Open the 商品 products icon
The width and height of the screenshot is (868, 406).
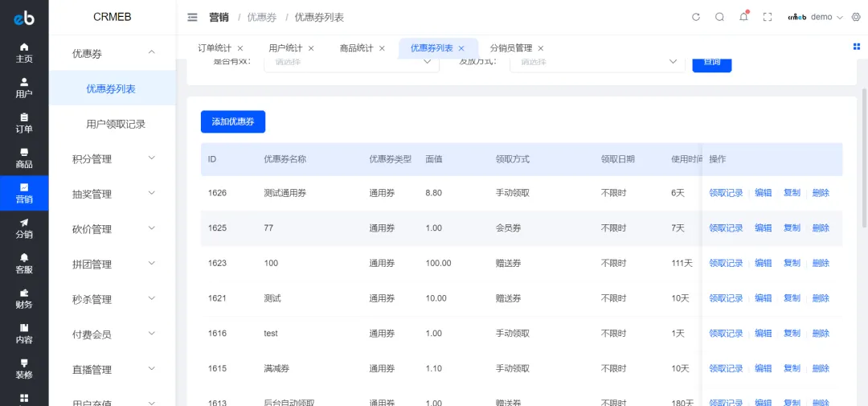coord(24,158)
